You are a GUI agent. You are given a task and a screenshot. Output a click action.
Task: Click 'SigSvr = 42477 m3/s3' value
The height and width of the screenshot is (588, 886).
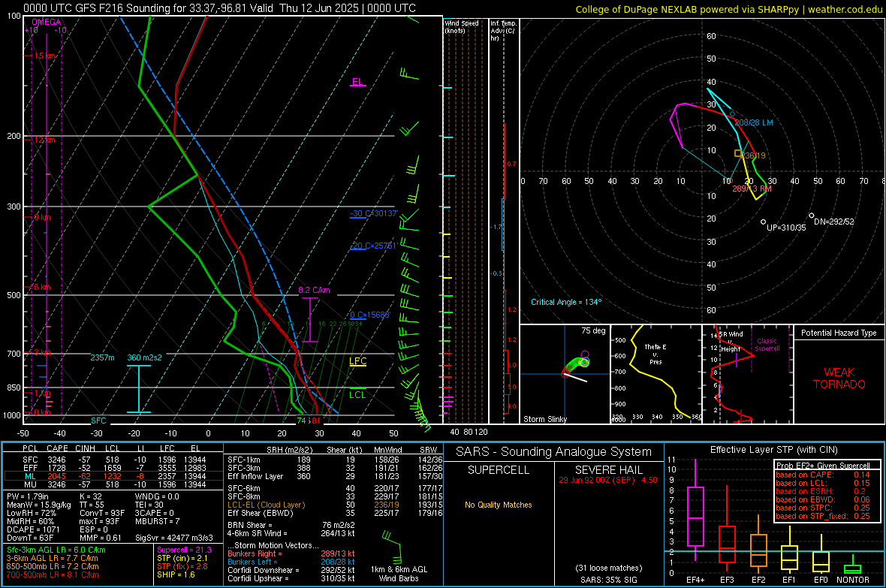coord(174,538)
